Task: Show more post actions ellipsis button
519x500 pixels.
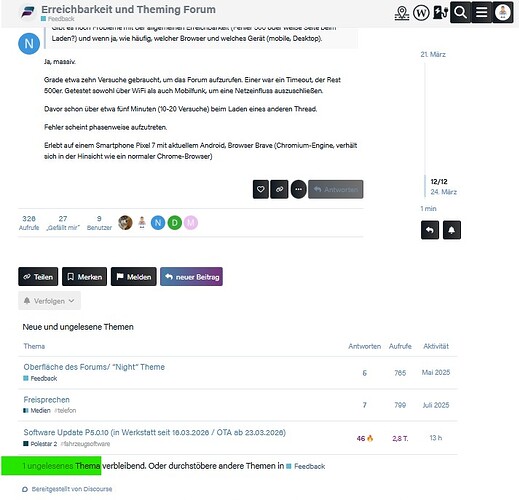Action: tap(298, 189)
